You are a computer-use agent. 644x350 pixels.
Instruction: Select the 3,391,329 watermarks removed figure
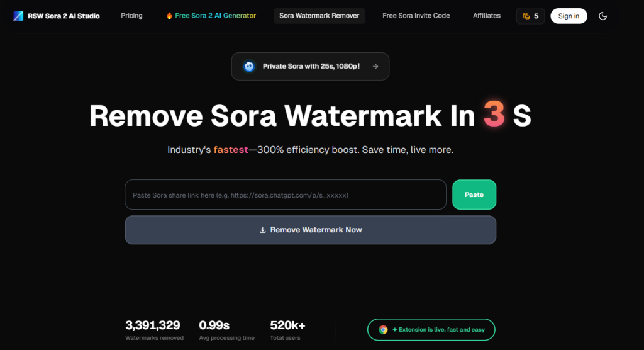tap(153, 325)
